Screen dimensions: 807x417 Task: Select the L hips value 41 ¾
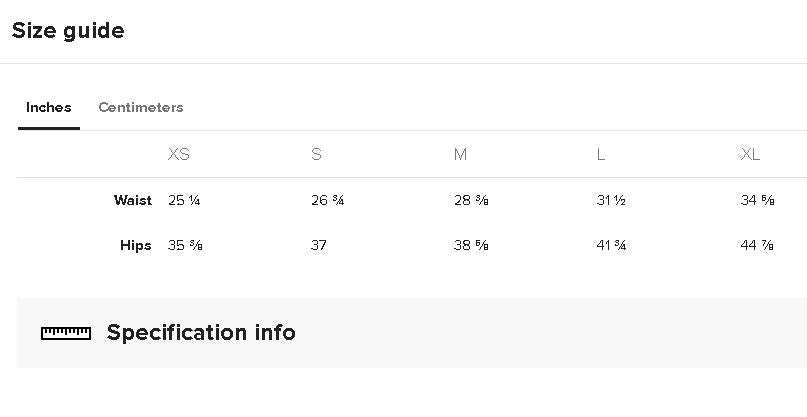612,245
